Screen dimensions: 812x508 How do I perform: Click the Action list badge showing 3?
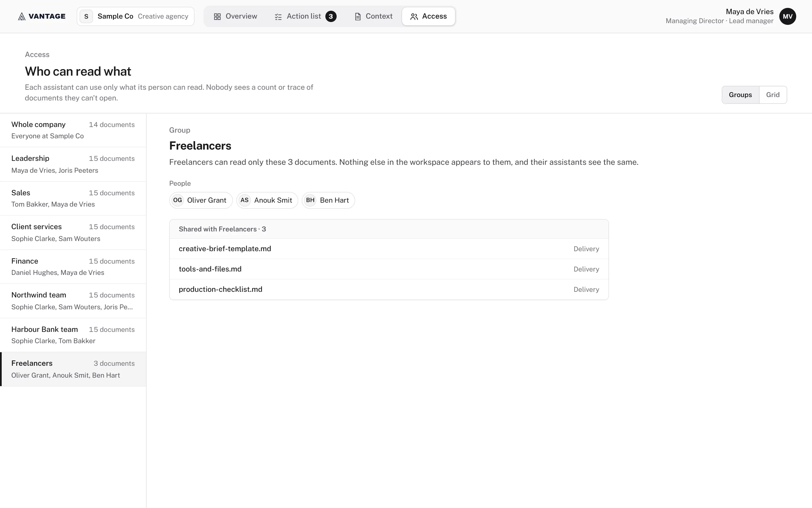tap(331, 16)
